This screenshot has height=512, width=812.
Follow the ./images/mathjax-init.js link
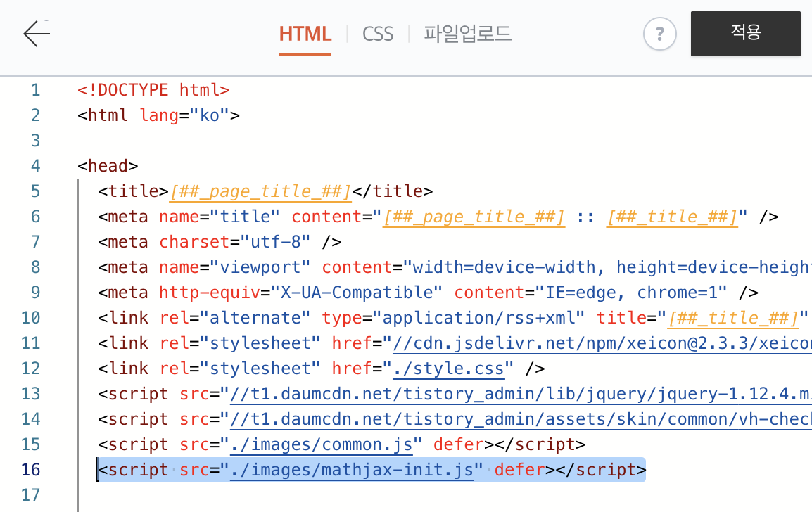352,470
